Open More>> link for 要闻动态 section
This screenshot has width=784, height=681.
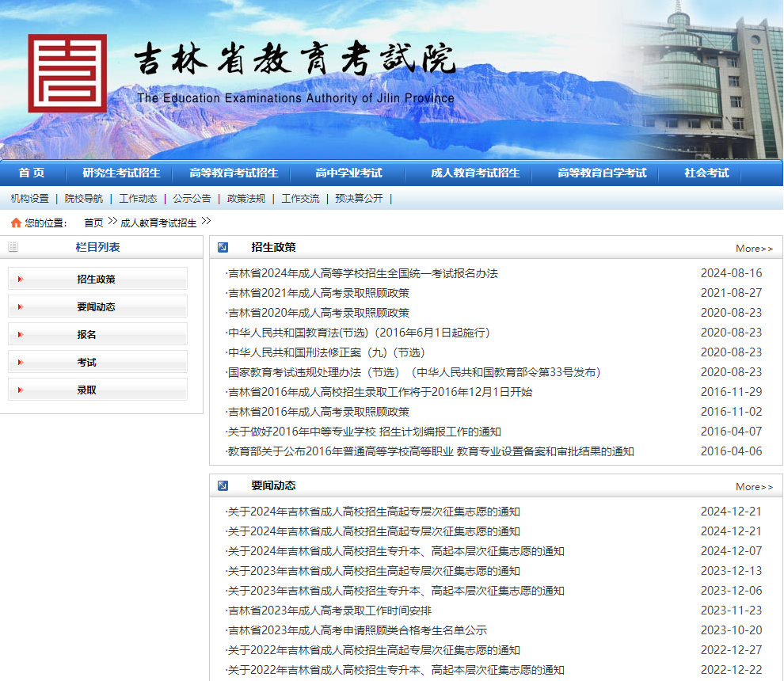(753, 485)
